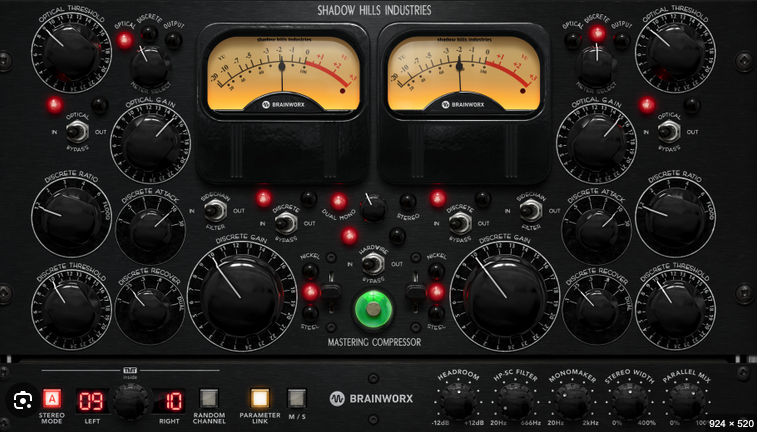The width and height of the screenshot is (757, 432).
Task: Click unlit lamp above Hardwire Bypass OUT
Action: (397, 236)
